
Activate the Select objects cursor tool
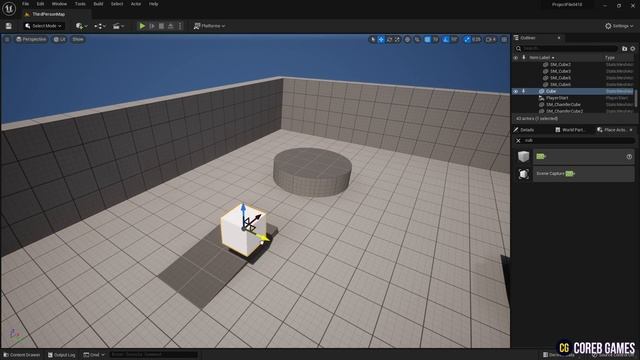[373, 40]
